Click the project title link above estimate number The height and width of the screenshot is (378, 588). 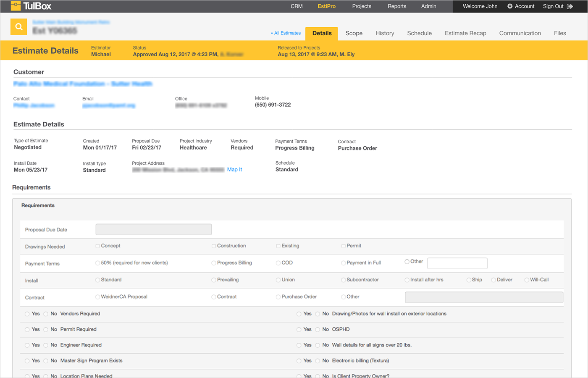(71, 22)
